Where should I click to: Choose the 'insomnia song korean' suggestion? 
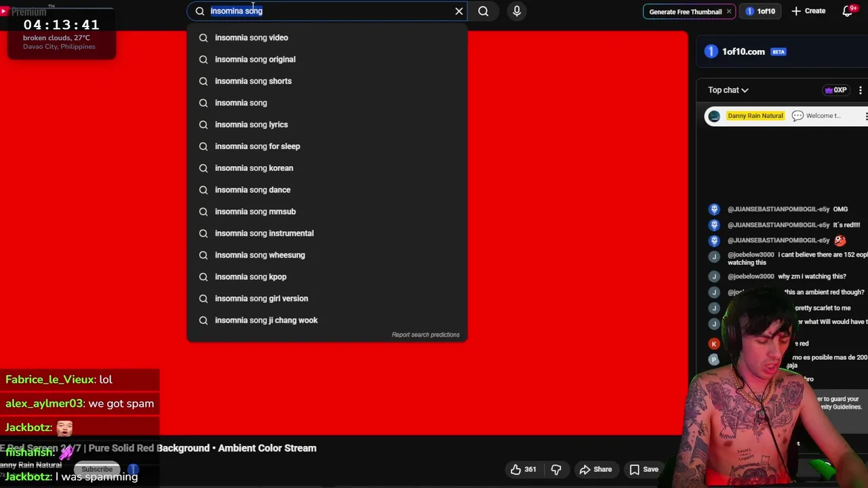tap(327, 168)
